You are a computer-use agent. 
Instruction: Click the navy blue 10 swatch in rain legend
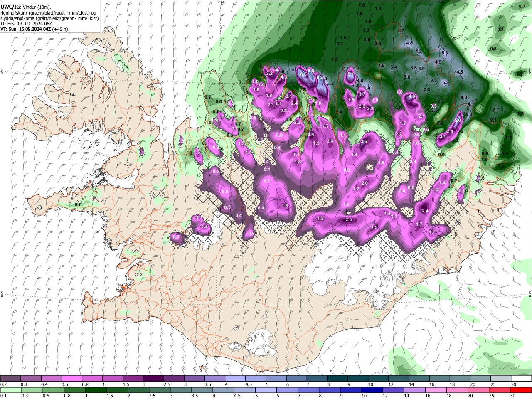372,390
